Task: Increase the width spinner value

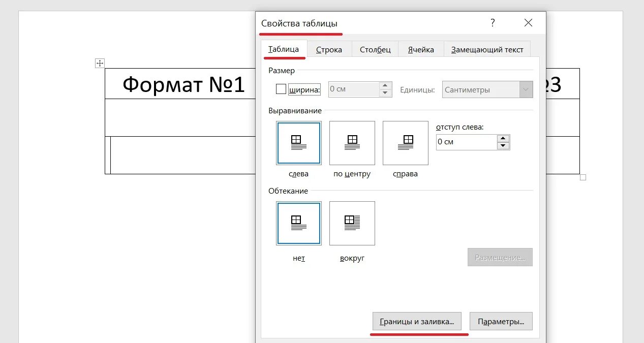Action: pos(385,86)
